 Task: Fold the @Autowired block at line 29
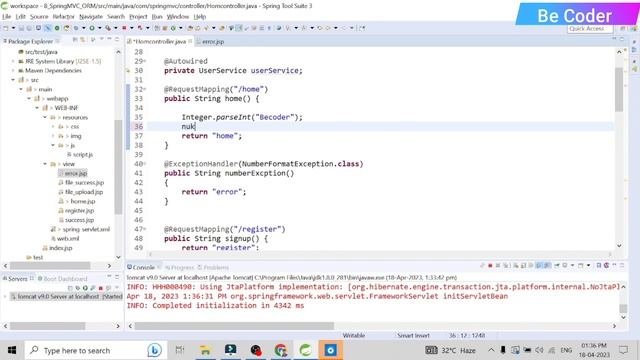tap(144, 61)
